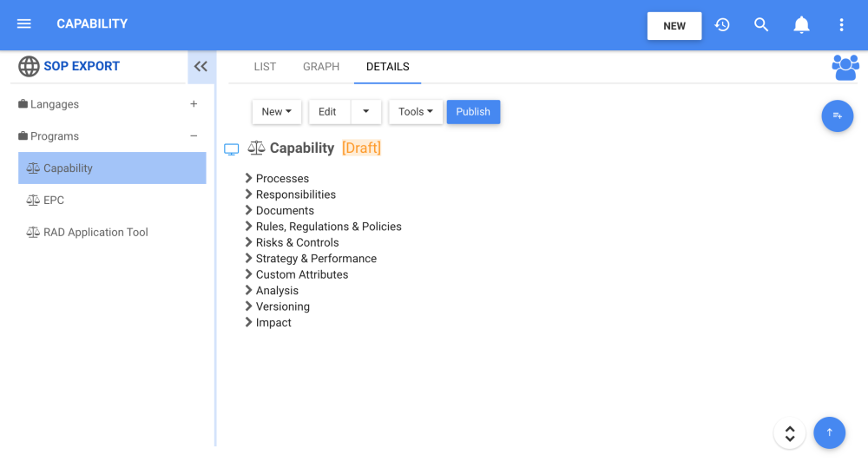Collapse the Programs section minus toggle
868x468 pixels.
coord(194,136)
